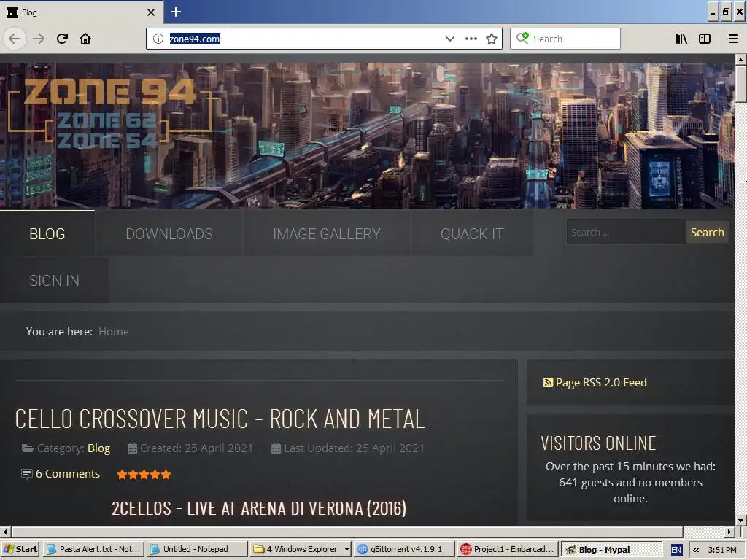This screenshot has height=560, width=747.
Task: Close the Blog tab
Action: point(151,12)
